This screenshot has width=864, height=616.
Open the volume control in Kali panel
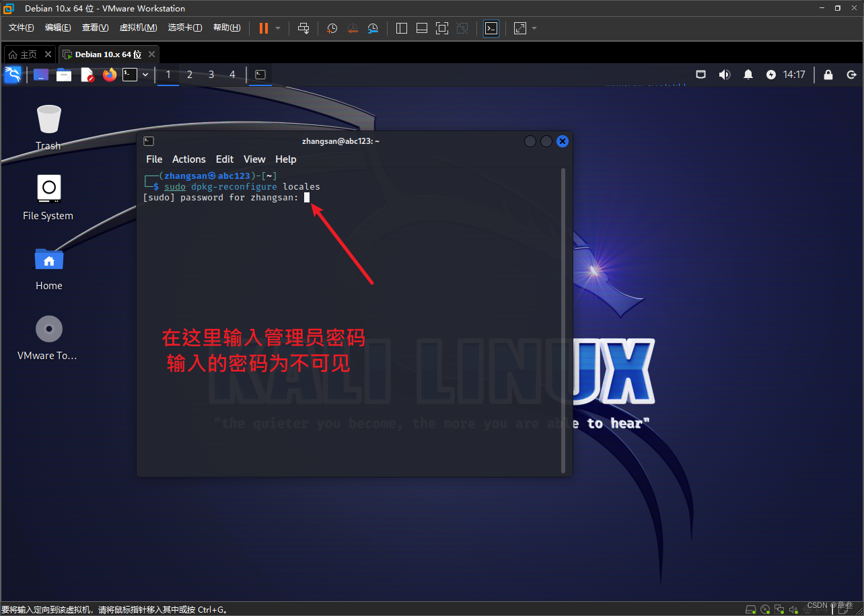coord(724,75)
